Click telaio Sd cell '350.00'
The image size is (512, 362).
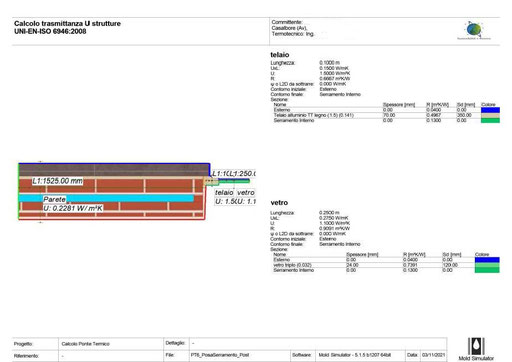(x=464, y=115)
